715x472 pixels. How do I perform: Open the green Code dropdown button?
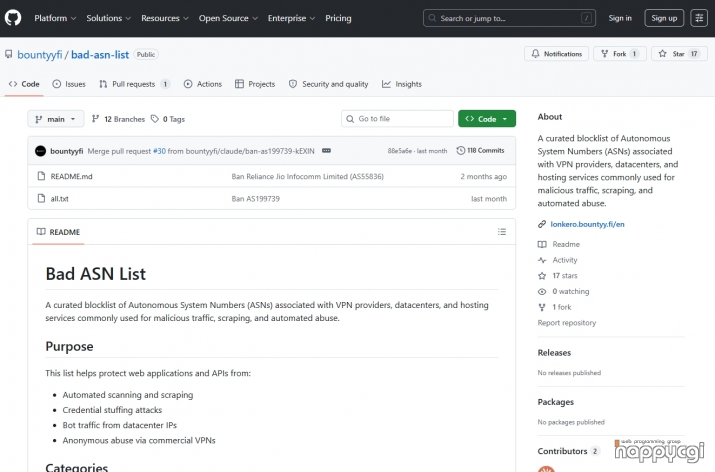[486, 119]
